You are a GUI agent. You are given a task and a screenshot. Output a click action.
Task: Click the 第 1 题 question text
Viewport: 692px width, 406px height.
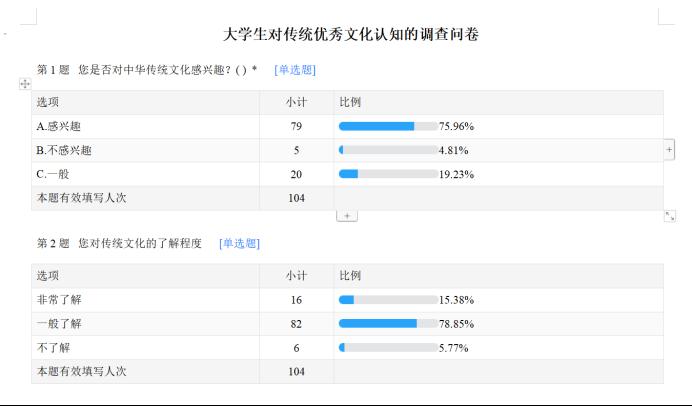click(147, 70)
